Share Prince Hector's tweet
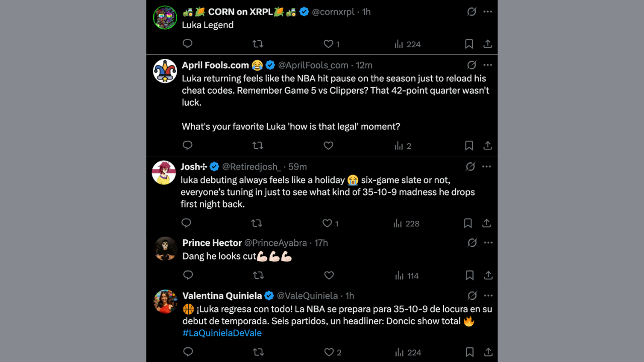Viewport: 644px width, 362px height. click(x=488, y=276)
